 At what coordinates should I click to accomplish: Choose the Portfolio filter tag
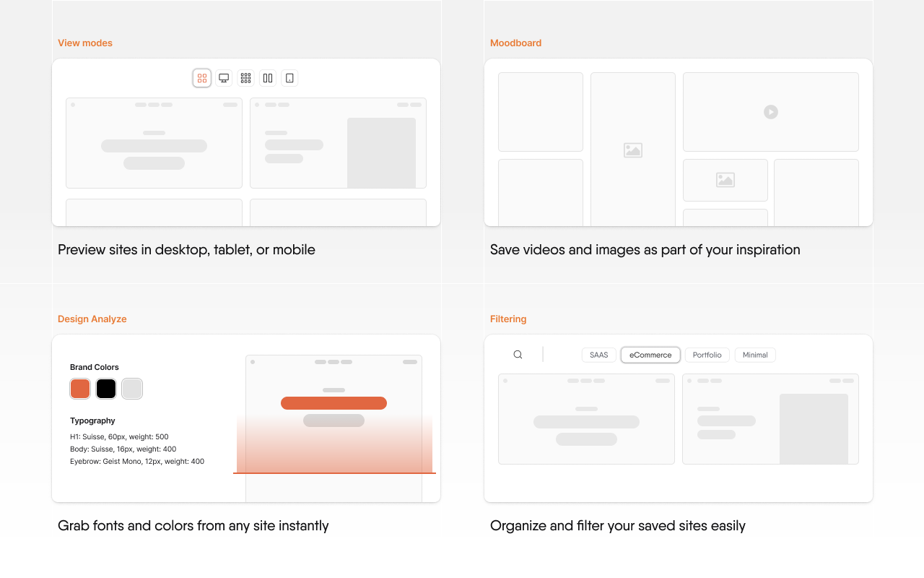tap(707, 355)
